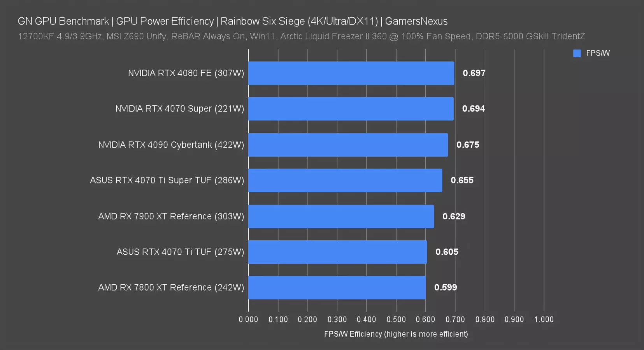
Task: Select the ASUS RTX 4070 Ti TUF (275W) label
Action: (180, 252)
